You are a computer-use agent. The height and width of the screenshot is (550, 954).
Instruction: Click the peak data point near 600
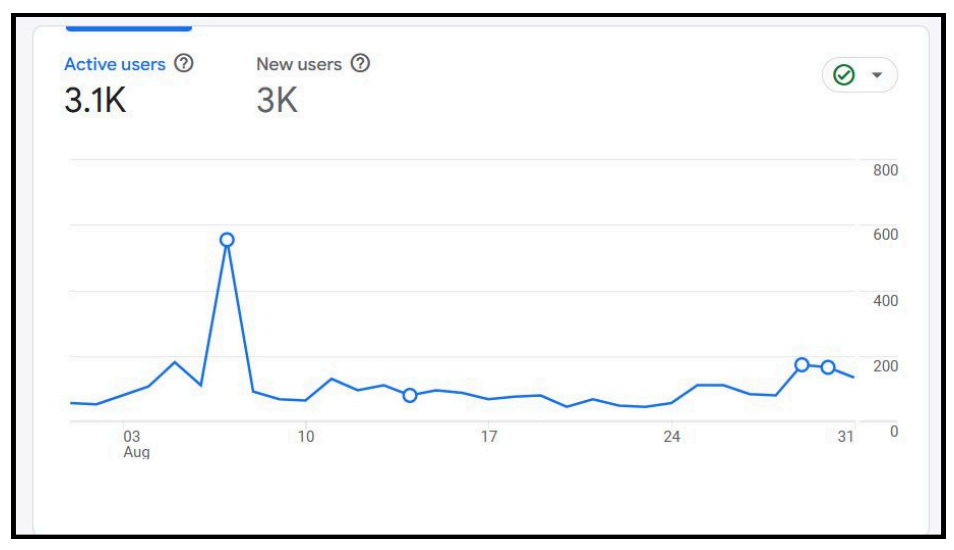pos(227,240)
